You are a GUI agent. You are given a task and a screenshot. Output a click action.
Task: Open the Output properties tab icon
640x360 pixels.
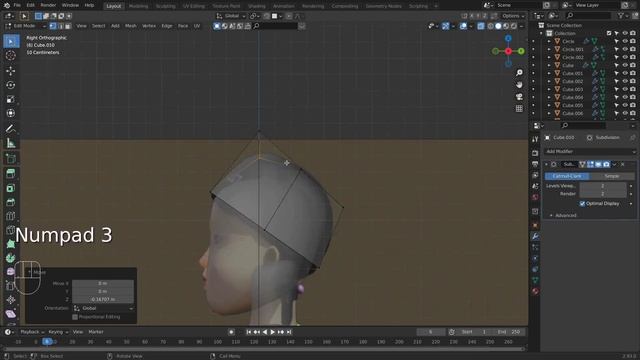535,164
